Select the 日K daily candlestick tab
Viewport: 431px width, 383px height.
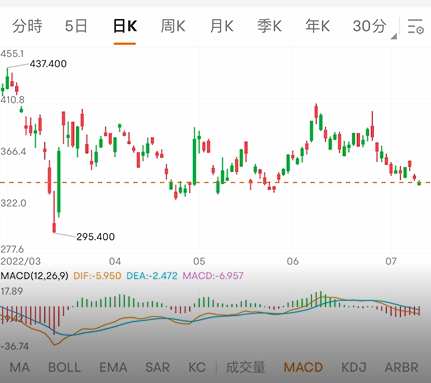(125, 26)
